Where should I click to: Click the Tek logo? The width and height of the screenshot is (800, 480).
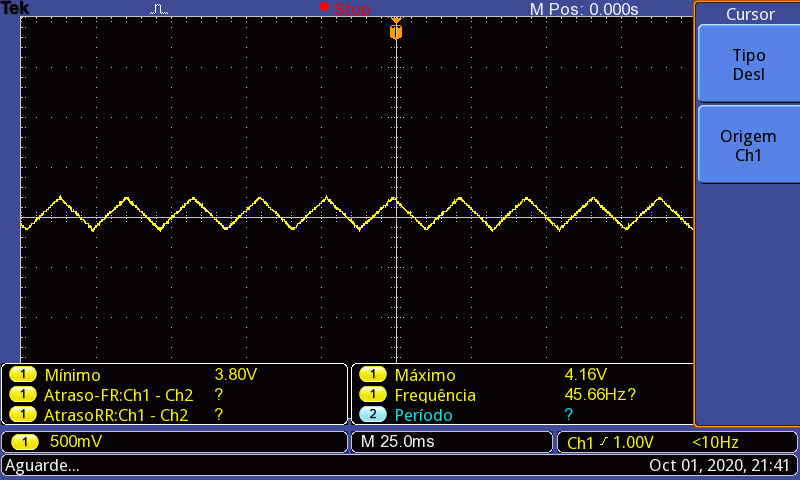click(15, 8)
